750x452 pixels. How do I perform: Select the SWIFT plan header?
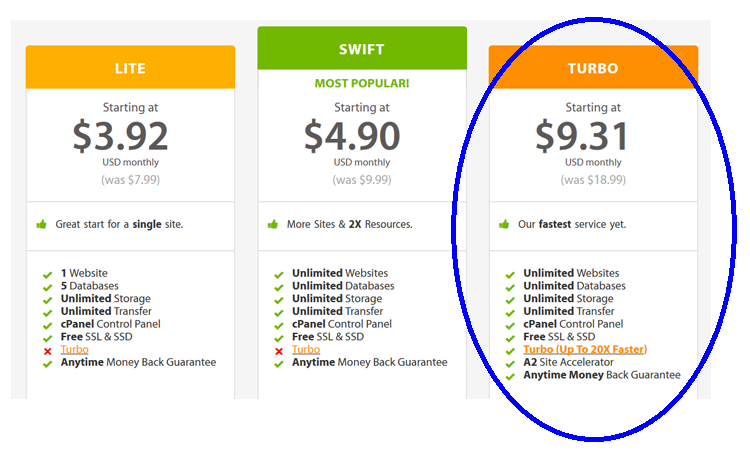pyautogui.click(x=362, y=48)
